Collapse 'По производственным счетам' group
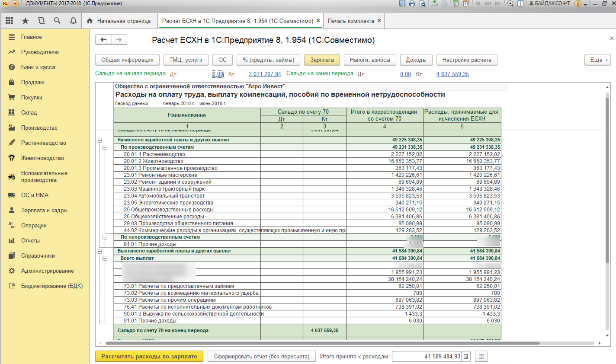616x364 pixels. [105, 147]
